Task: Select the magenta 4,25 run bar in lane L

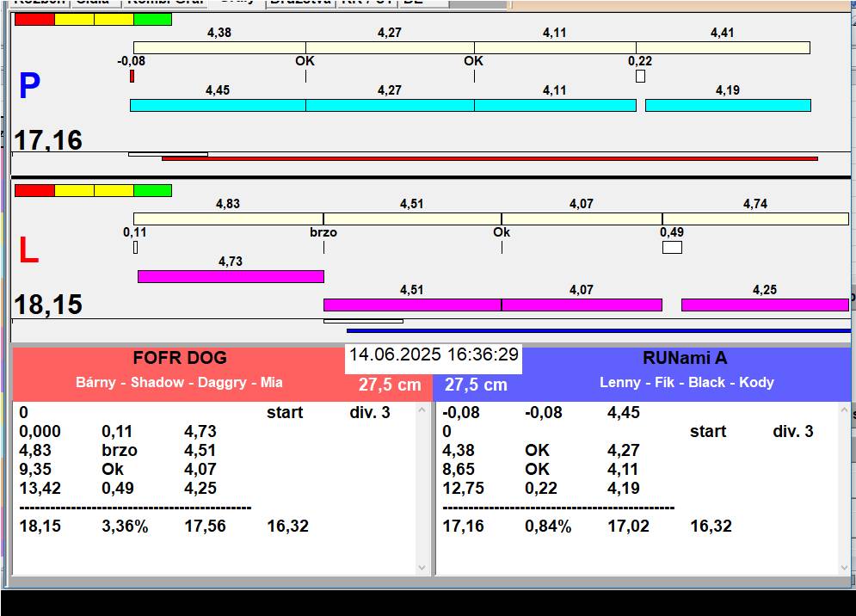Action: click(764, 305)
